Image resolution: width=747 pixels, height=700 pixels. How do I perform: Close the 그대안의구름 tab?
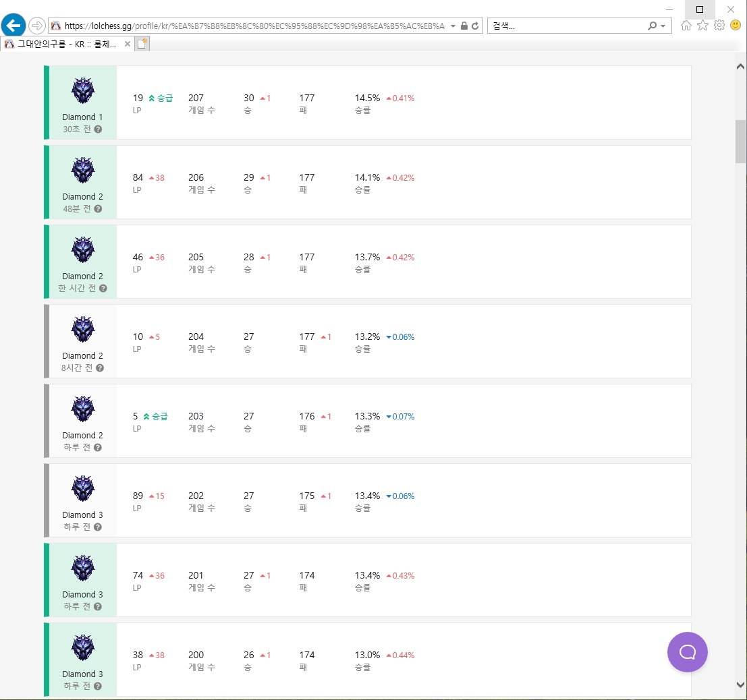pyautogui.click(x=127, y=44)
